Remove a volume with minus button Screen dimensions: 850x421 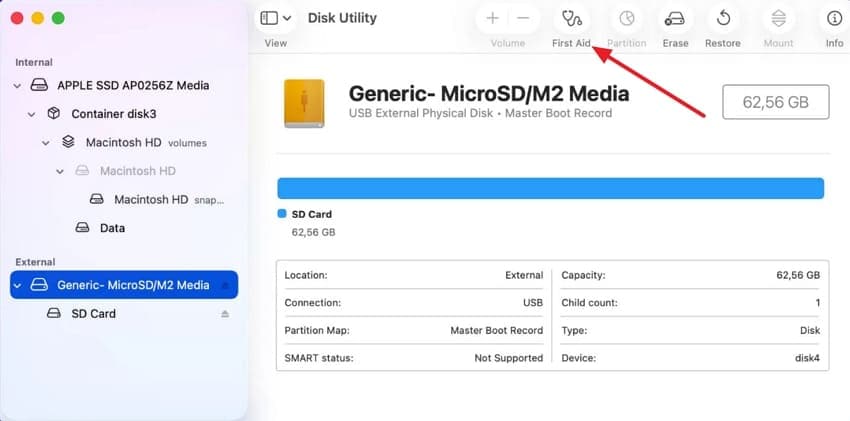click(x=523, y=18)
